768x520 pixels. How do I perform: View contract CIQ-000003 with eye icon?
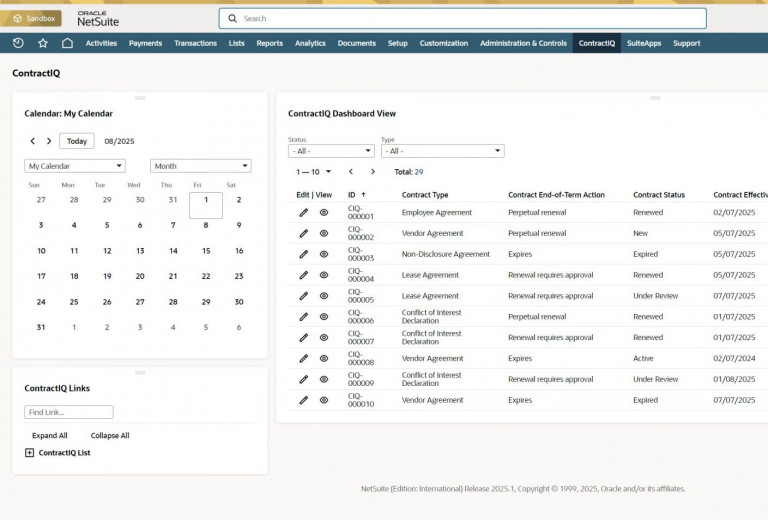324,254
